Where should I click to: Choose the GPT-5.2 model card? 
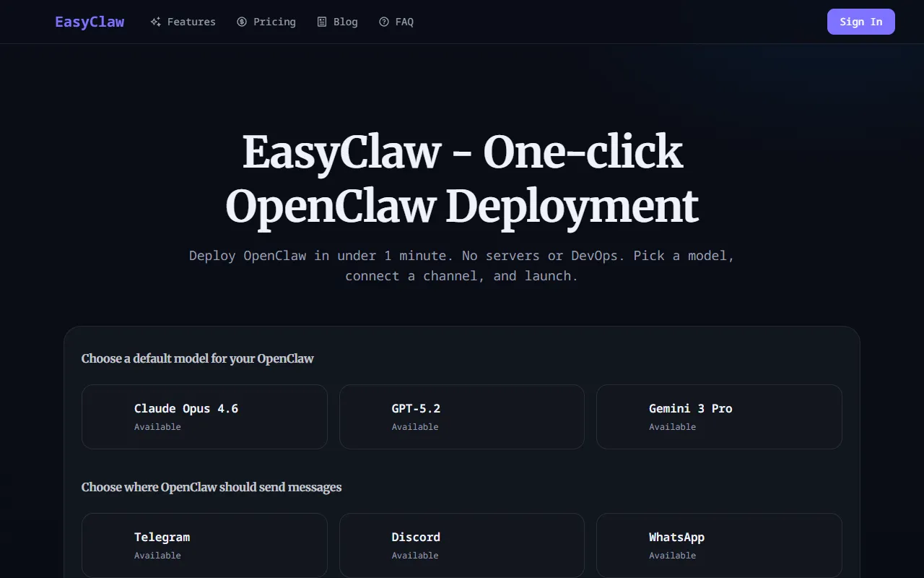462,417
